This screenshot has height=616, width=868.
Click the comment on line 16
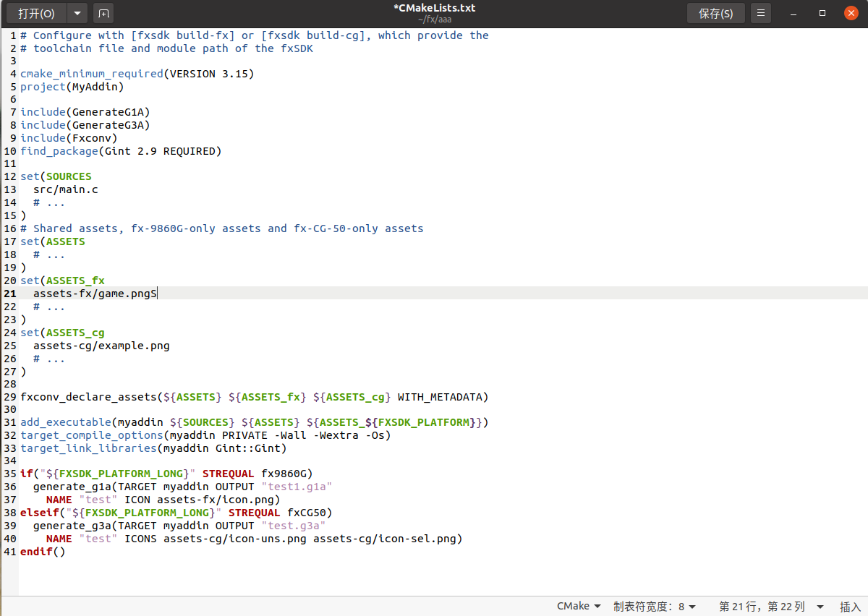click(x=222, y=228)
